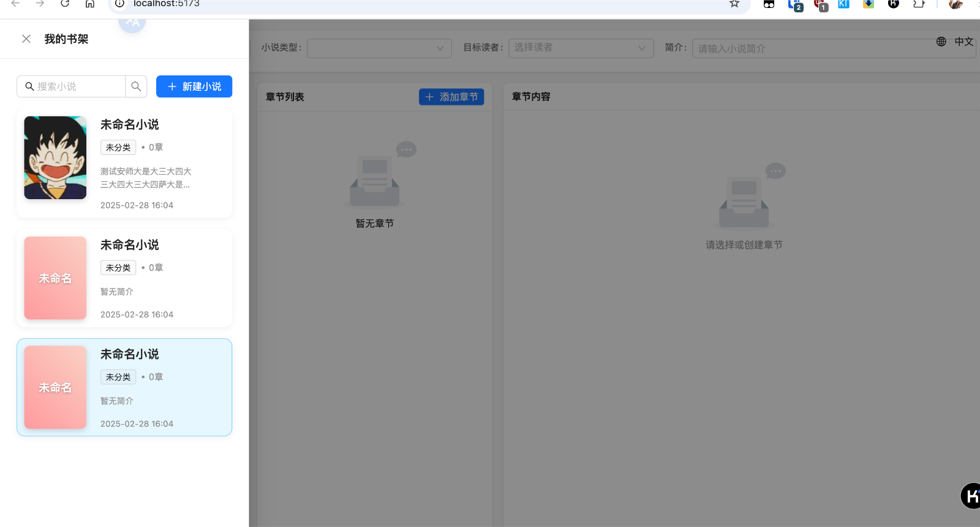The width and height of the screenshot is (980, 527).
Task: Open the browser profile avatar
Action: (956, 4)
